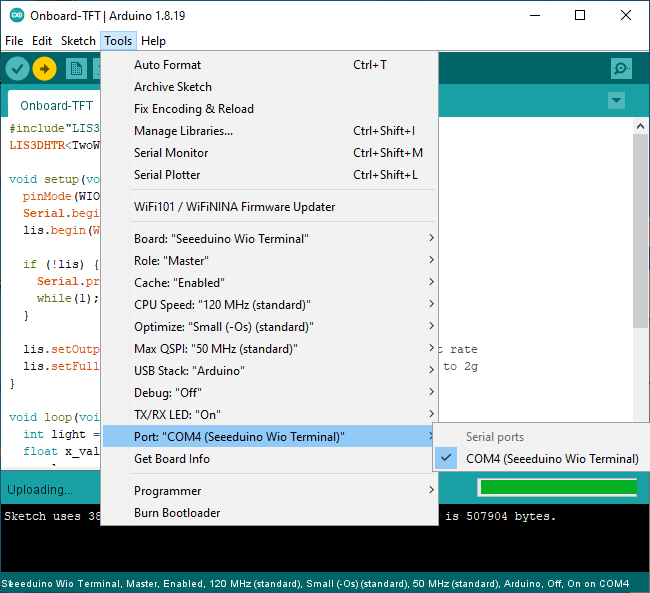The width and height of the screenshot is (650, 593).
Task: Maximize the Arduino window
Action: 580,16
